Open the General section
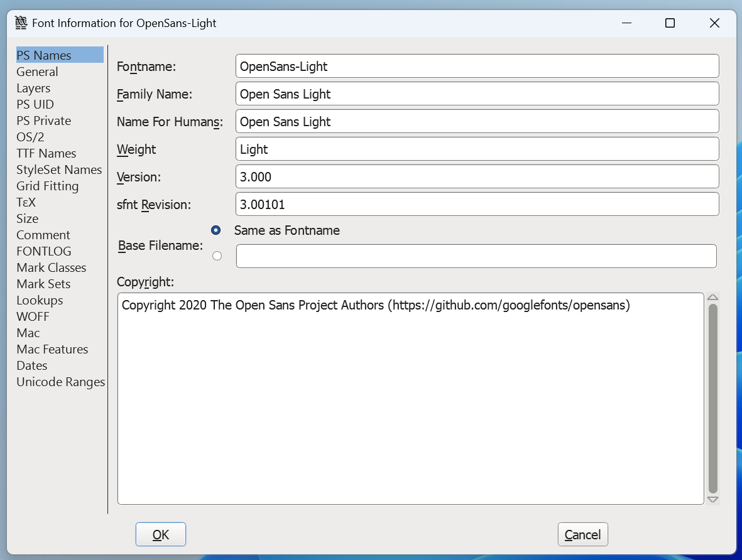Image resolution: width=742 pixels, height=560 pixels. (x=37, y=72)
